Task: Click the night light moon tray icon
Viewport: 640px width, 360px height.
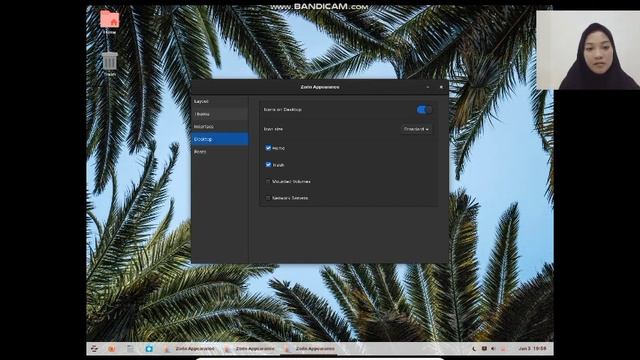Action: [474, 349]
